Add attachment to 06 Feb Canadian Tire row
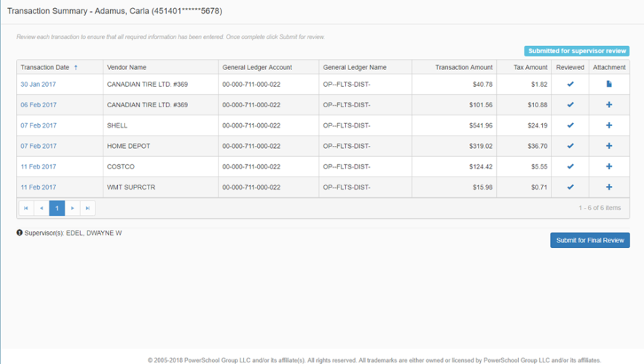644x364 pixels. [x=609, y=105]
